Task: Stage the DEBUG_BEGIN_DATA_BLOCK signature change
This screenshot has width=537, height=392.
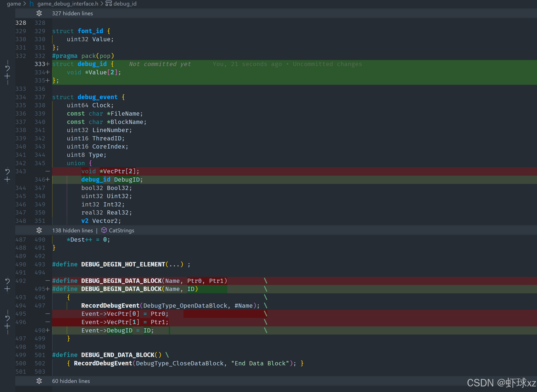Action: point(7,289)
